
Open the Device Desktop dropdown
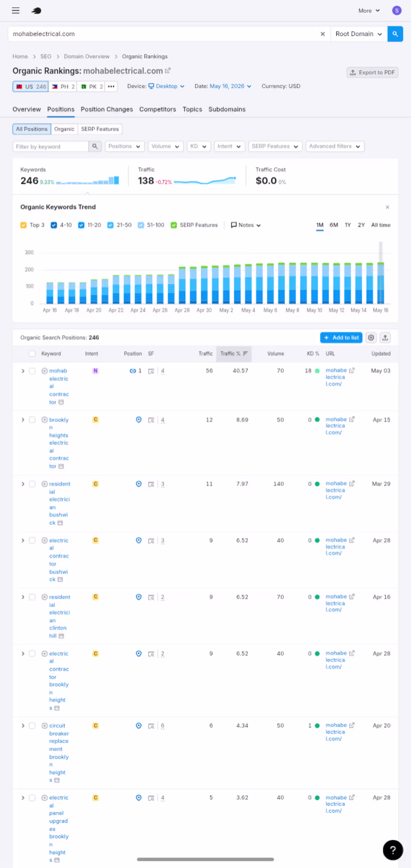(166, 86)
